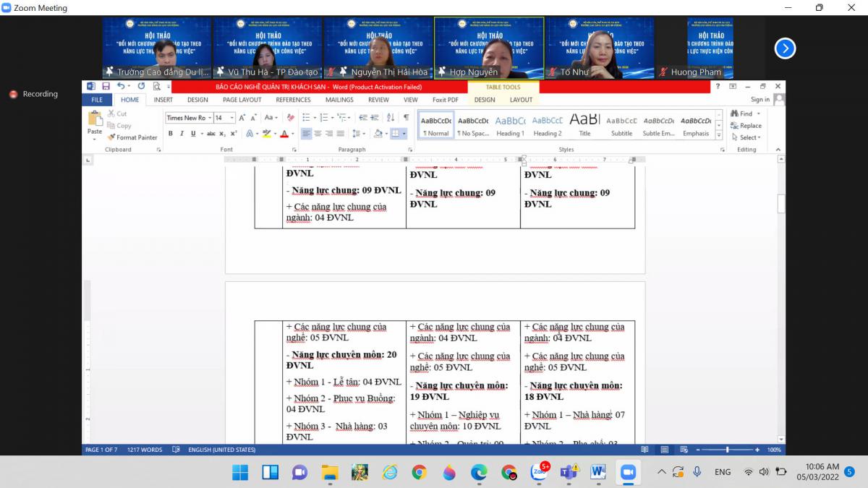Open the Select dropdown in Editing
The width and height of the screenshot is (868, 488).
pyautogui.click(x=745, y=137)
